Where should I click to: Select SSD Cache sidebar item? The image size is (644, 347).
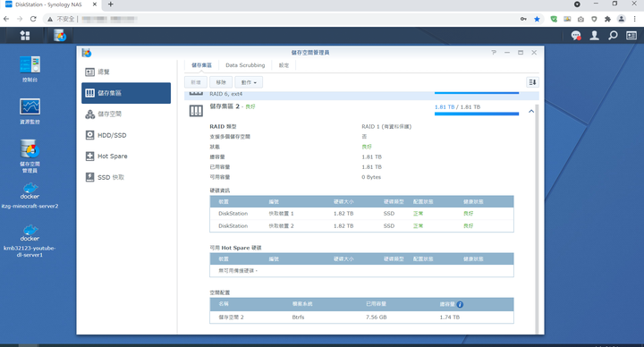(126, 177)
